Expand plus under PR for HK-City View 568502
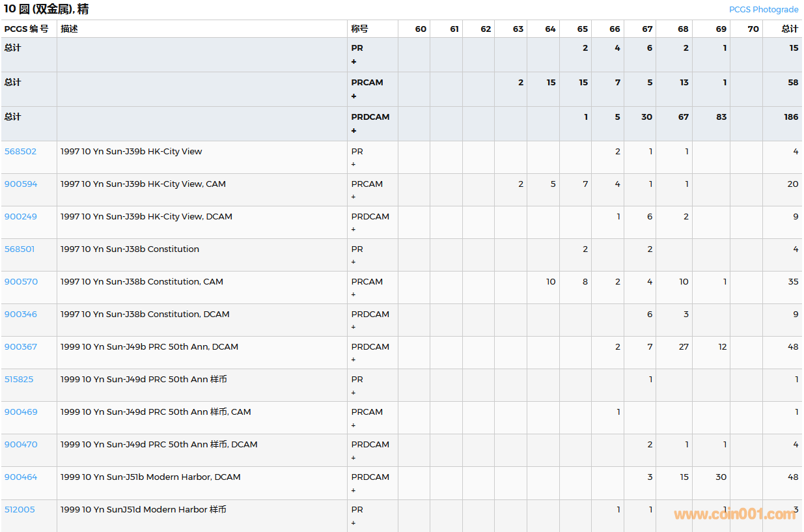 click(x=354, y=165)
